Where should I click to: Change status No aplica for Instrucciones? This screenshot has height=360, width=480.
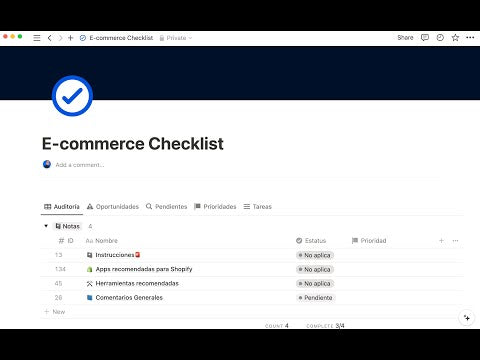(x=315, y=255)
